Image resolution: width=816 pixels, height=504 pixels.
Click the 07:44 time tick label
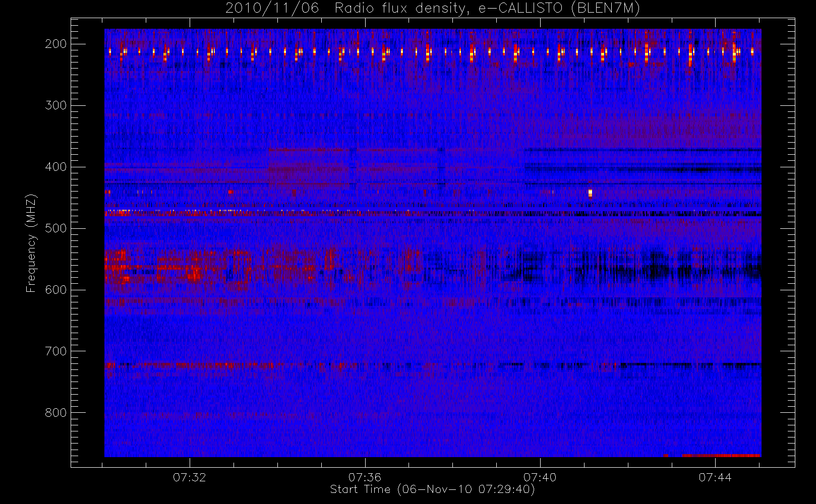(x=715, y=477)
